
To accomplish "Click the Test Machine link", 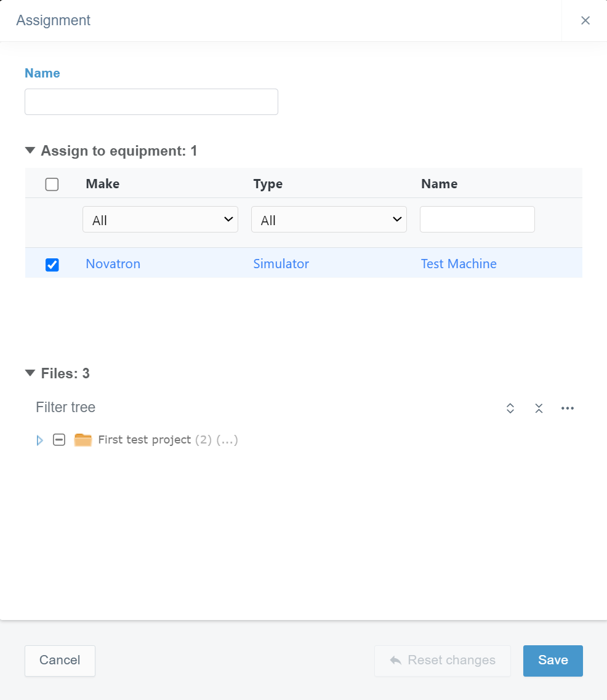I will point(459,264).
